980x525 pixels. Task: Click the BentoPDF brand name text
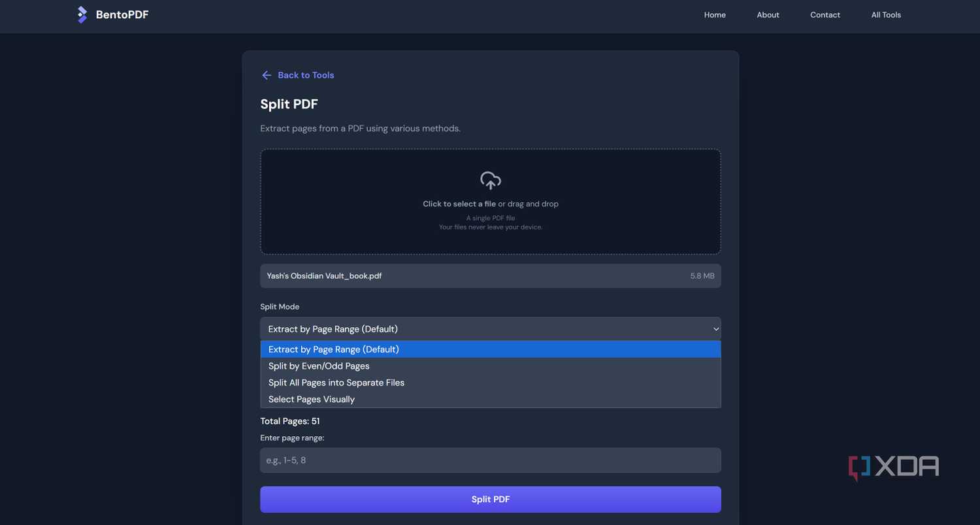point(122,14)
